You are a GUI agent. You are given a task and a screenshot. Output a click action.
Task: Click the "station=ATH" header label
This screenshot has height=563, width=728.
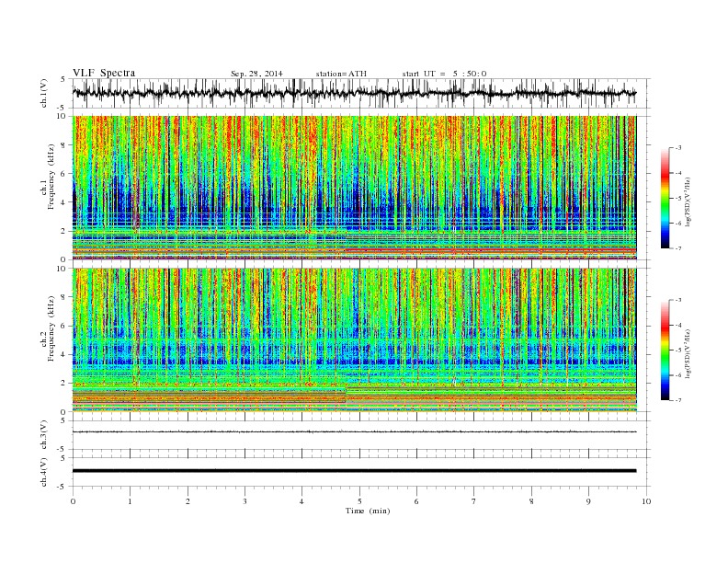point(341,74)
